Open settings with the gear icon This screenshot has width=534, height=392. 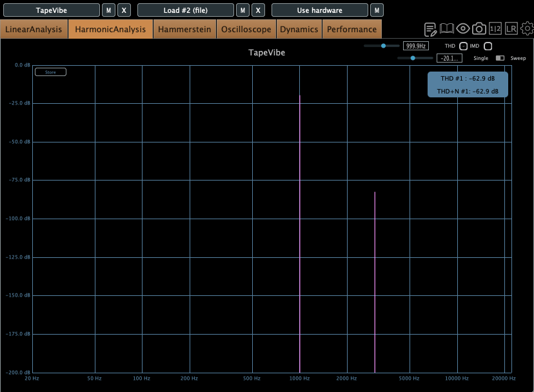527,29
